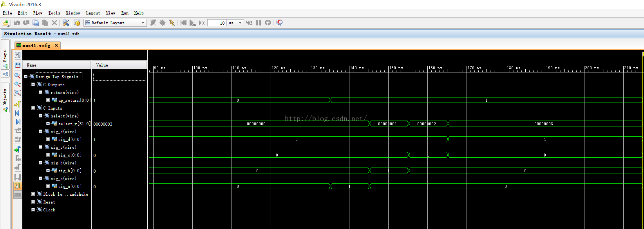Image resolution: width=644 pixels, height=229 pixels.
Task: Click the Paste toolbar icon
Action: tap(45, 23)
